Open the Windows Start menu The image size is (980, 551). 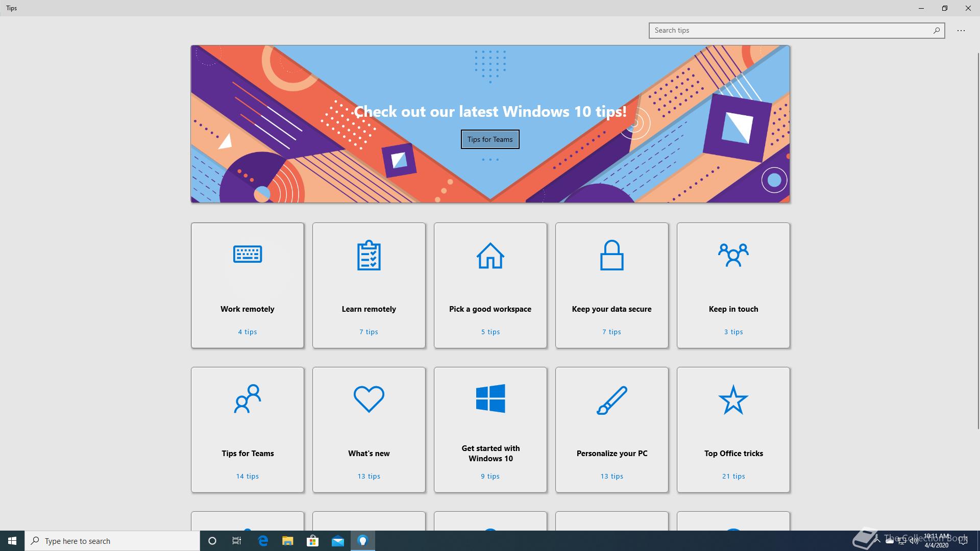pos(12,541)
